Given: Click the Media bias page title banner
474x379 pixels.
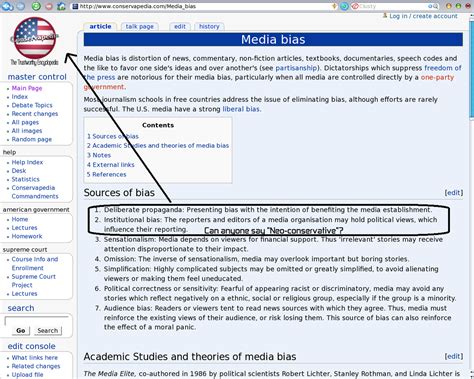Looking at the screenshot, I should coord(273,40).
